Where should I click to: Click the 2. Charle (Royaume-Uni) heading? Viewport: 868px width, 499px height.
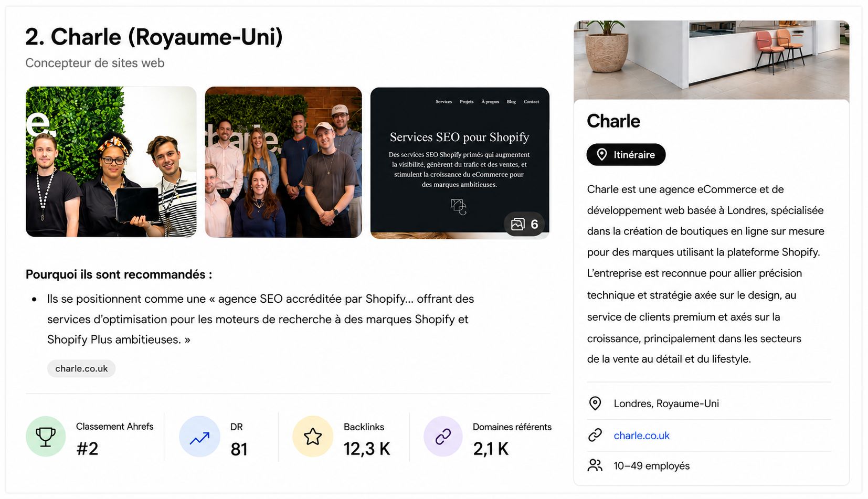[154, 37]
